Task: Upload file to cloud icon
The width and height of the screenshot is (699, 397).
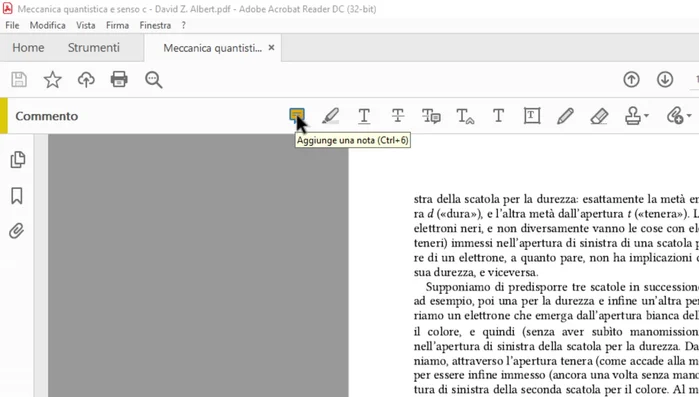Action: [86, 80]
